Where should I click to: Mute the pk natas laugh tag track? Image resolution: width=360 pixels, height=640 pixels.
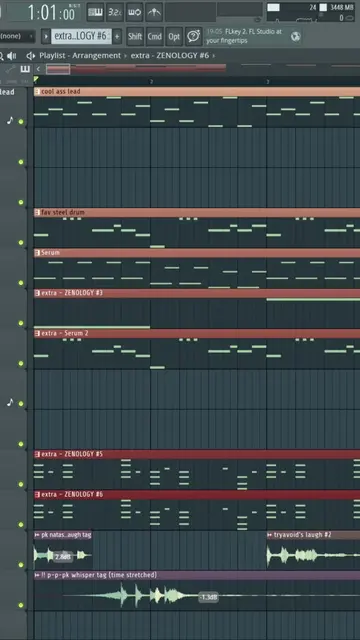tap(21, 565)
